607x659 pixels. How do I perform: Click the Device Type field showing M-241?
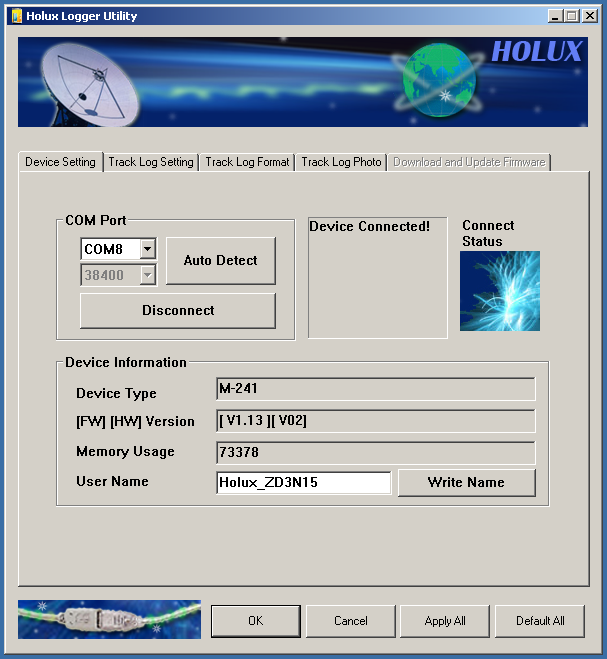click(376, 389)
